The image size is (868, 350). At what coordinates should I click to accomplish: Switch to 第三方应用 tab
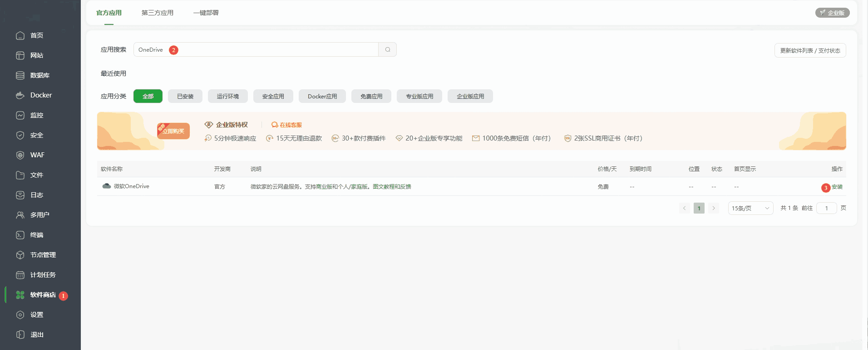click(x=157, y=13)
